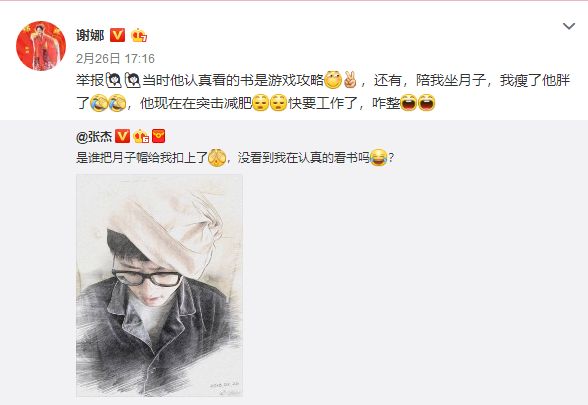Open the post timestamp 2月26日 17:16
Viewport: 588px width, 405px height.
pyautogui.click(x=115, y=58)
